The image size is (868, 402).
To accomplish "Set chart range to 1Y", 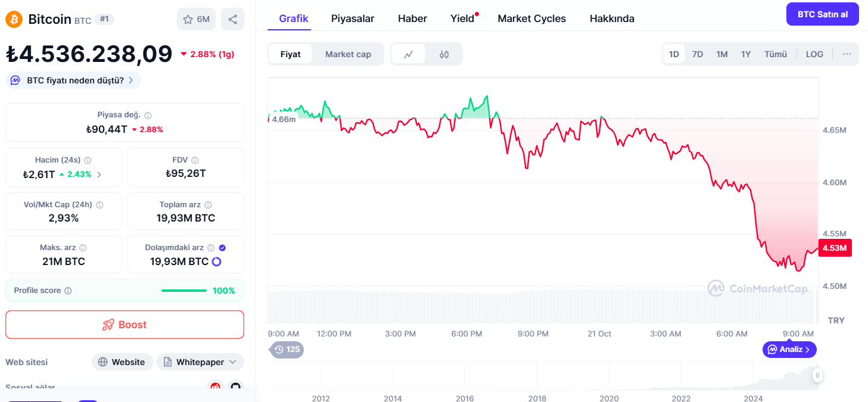I will pyautogui.click(x=746, y=54).
